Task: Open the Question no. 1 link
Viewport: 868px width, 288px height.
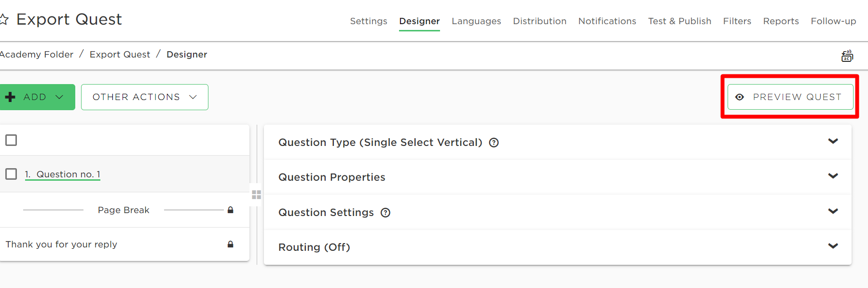Action: tap(63, 174)
